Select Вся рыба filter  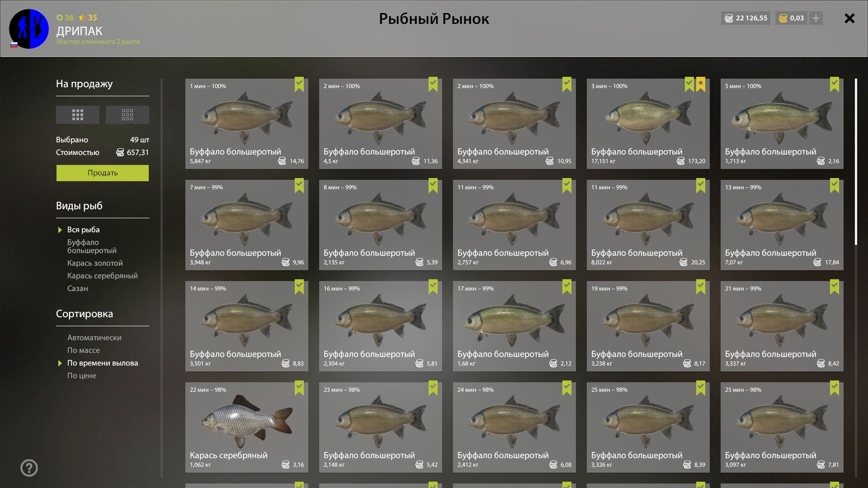pyautogui.click(x=84, y=230)
